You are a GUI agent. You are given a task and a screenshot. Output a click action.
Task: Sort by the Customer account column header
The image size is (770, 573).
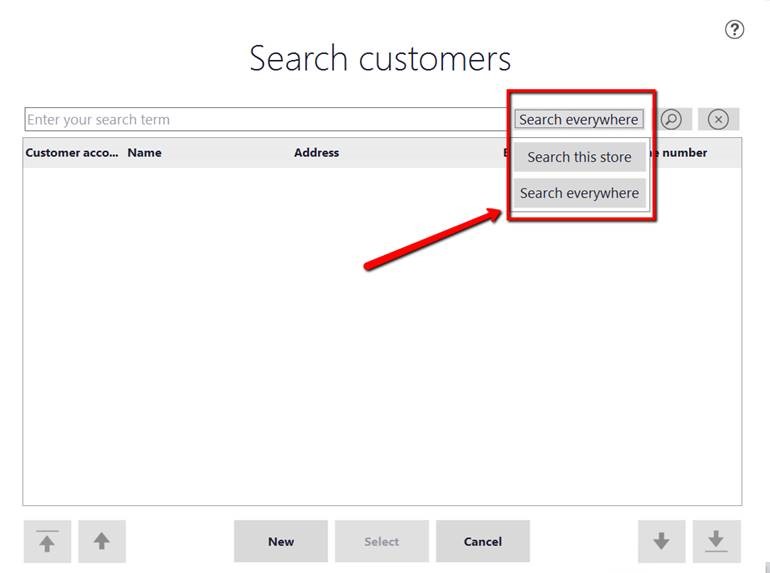(x=71, y=153)
